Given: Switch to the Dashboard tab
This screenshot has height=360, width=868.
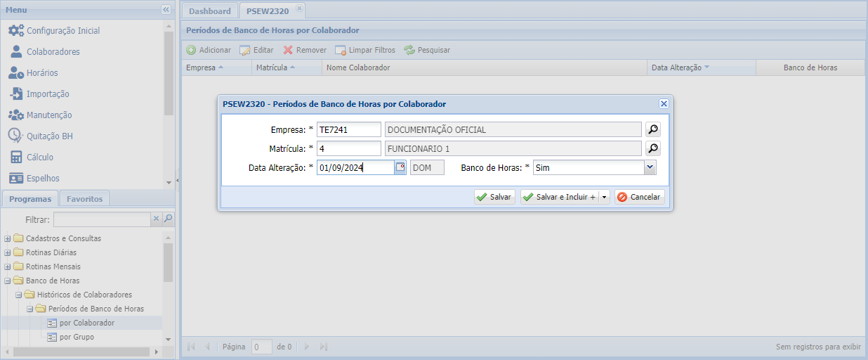Looking at the screenshot, I should (209, 11).
